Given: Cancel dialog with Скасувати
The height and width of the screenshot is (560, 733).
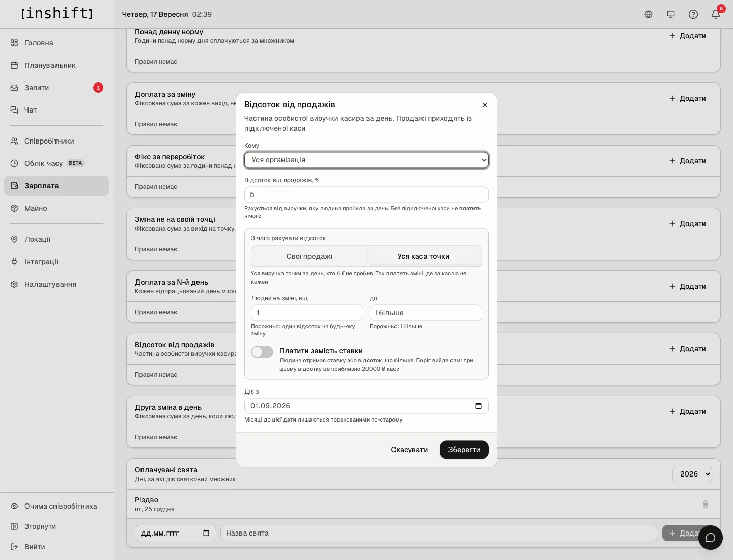Looking at the screenshot, I should click(x=409, y=450).
